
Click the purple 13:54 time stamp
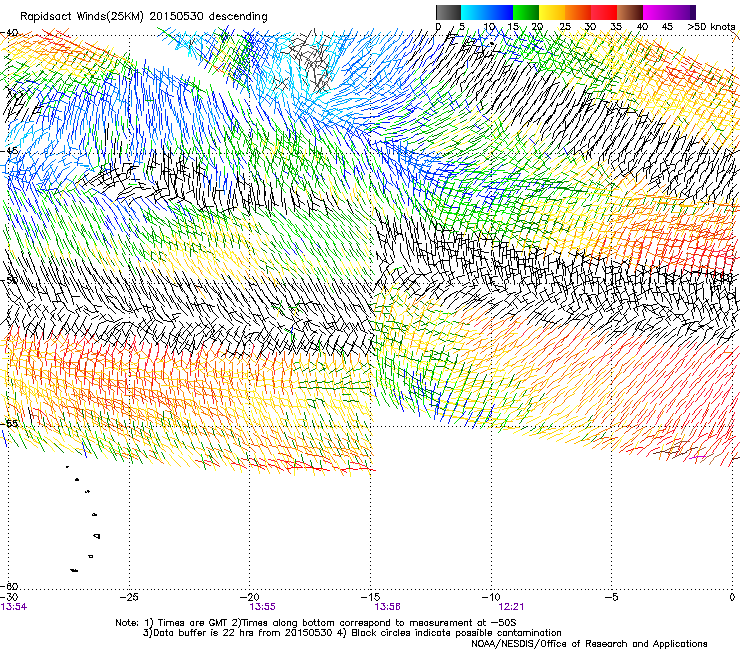pyautogui.click(x=14, y=607)
